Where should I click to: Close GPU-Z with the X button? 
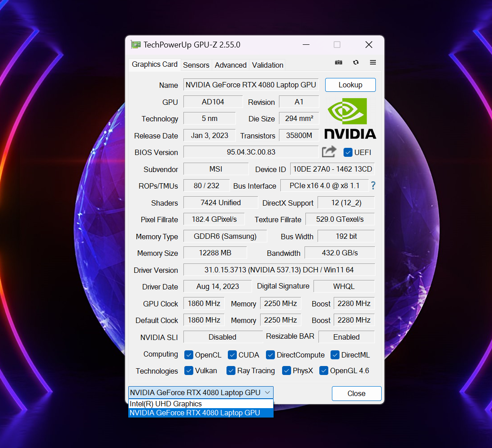tap(369, 45)
